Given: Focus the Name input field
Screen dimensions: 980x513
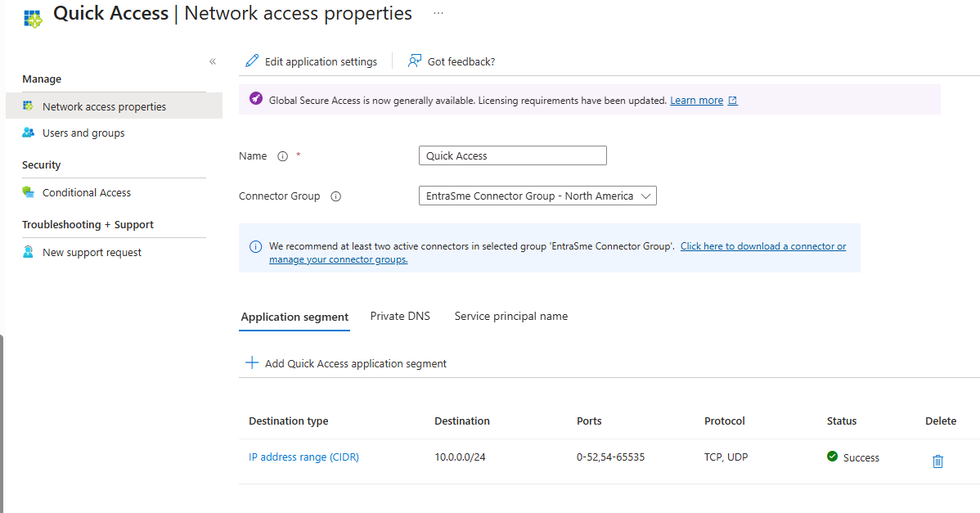Looking at the screenshot, I should pyautogui.click(x=513, y=155).
